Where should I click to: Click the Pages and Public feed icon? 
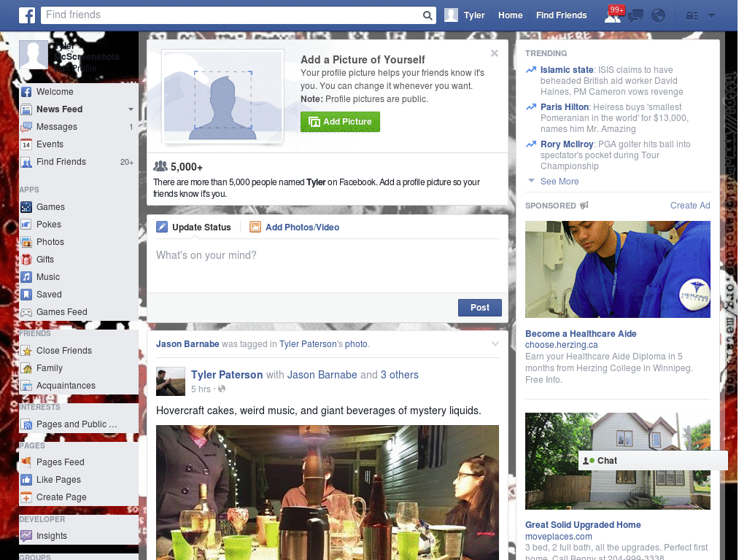[26, 424]
